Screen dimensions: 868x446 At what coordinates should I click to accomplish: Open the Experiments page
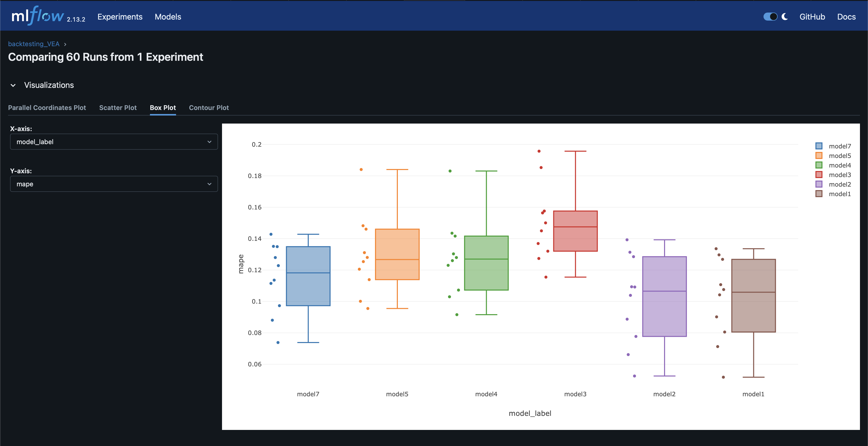tap(120, 17)
